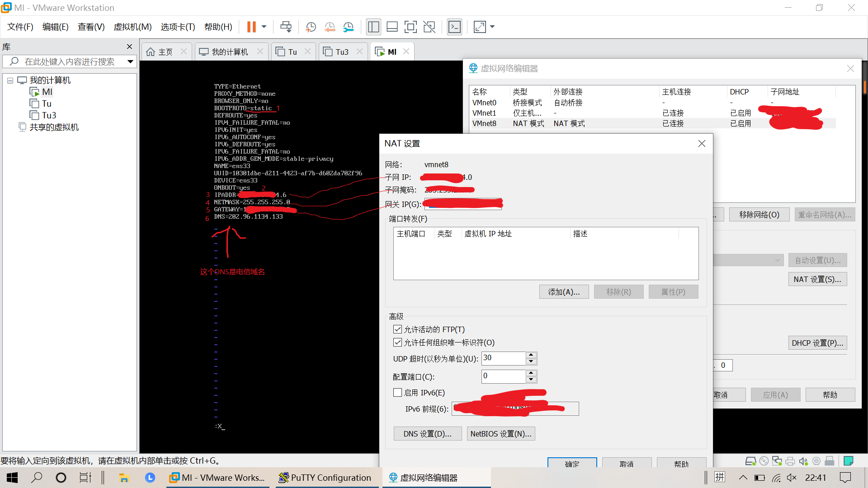Image resolution: width=868 pixels, height=488 pixels.
Task: Toggle 允许任何组织唯一标识符 checkbox
Action: [x=398, y=343]
